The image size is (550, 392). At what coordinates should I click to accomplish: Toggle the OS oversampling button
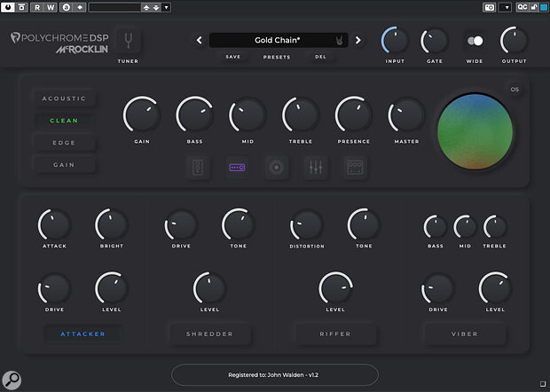515,90
